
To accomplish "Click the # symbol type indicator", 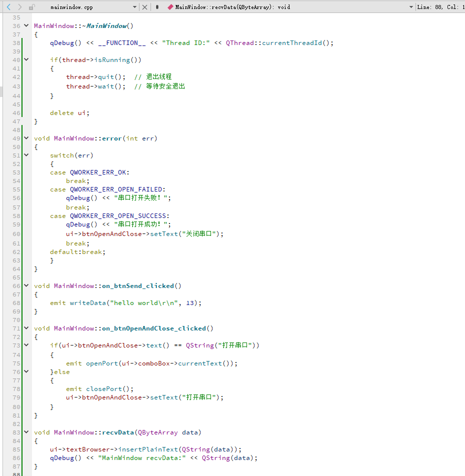I will tap(157, 7).
